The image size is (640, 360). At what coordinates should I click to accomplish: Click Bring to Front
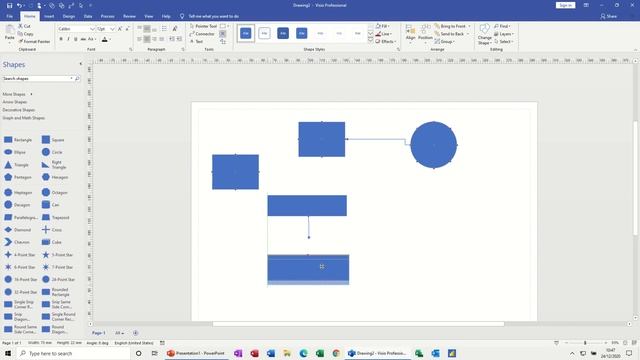[452, 26]
